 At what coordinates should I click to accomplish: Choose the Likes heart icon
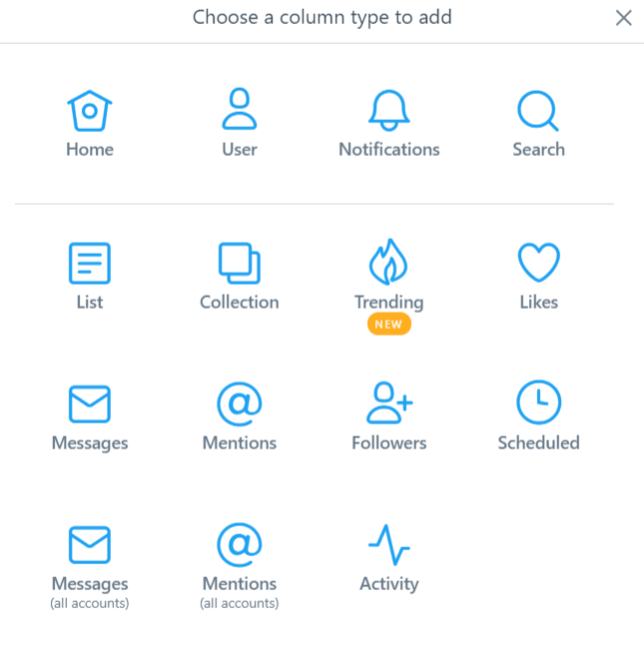click(539, 264)
